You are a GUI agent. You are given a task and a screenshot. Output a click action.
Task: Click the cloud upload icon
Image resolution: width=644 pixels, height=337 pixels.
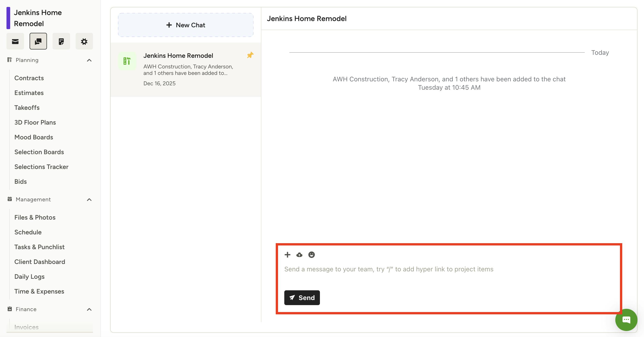(299, 255)
